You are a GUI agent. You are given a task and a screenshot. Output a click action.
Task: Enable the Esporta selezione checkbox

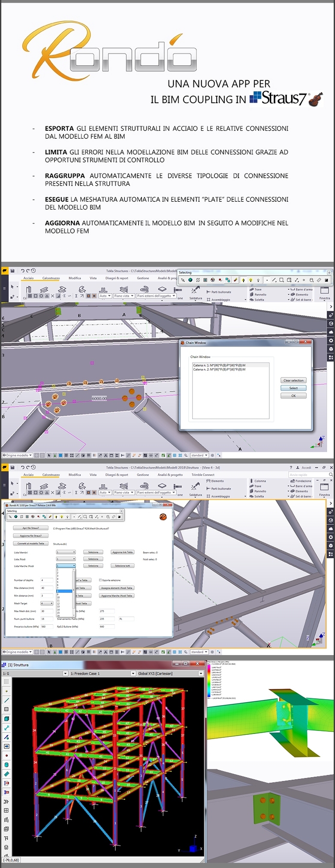[100, 580]
